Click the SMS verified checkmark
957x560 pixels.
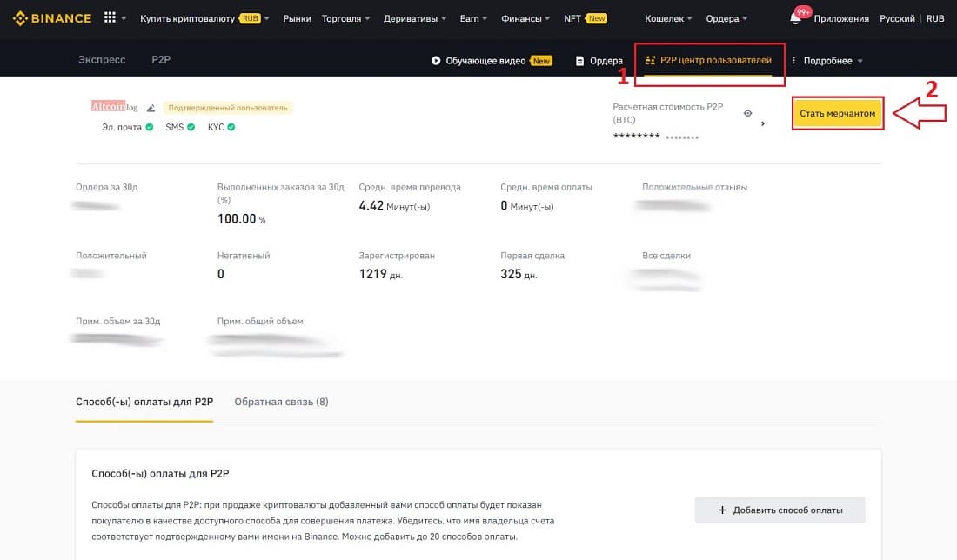point(191,127)
